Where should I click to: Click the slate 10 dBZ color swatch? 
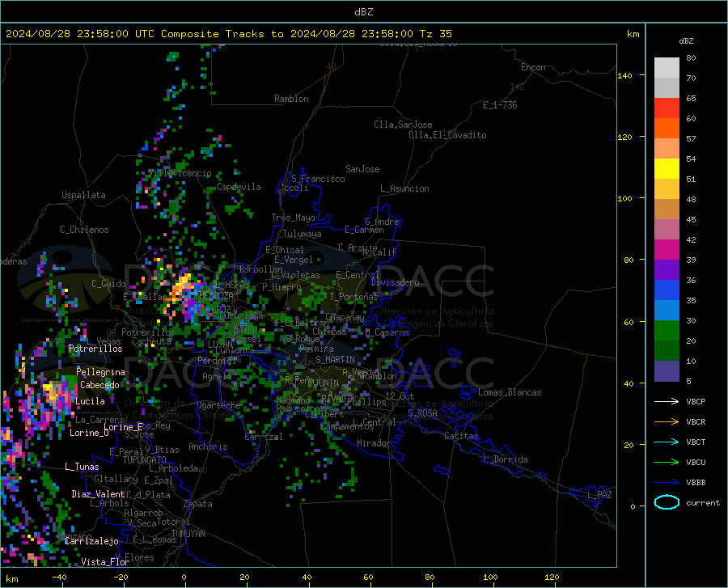pos(667,371)
